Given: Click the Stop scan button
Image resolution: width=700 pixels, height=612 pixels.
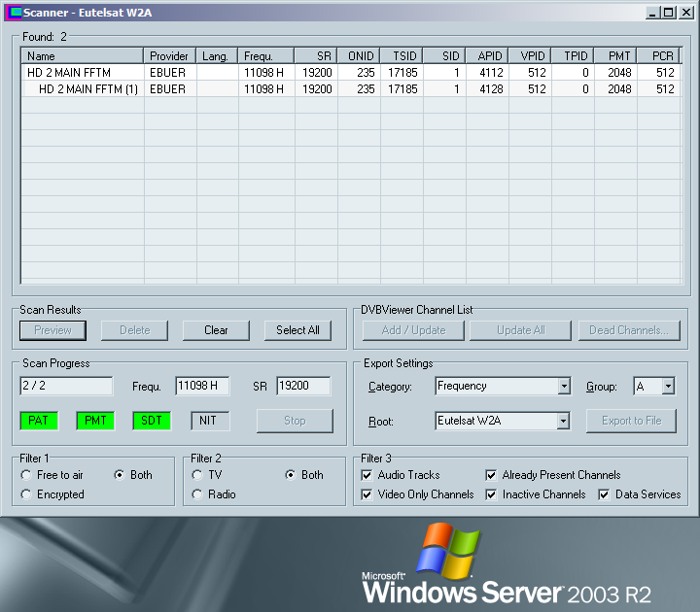Looking at the screenshot, I should pyautogui.click(x=295, y=421).
